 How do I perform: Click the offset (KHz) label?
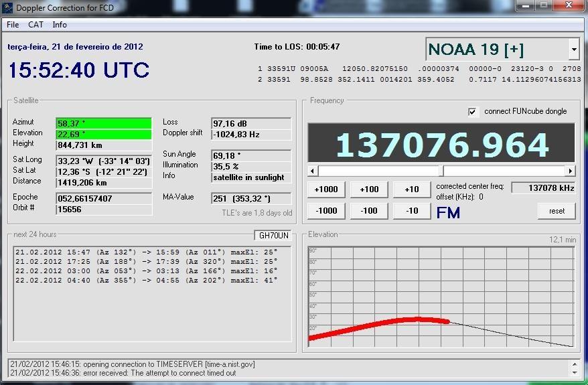[x=459, y=197]
